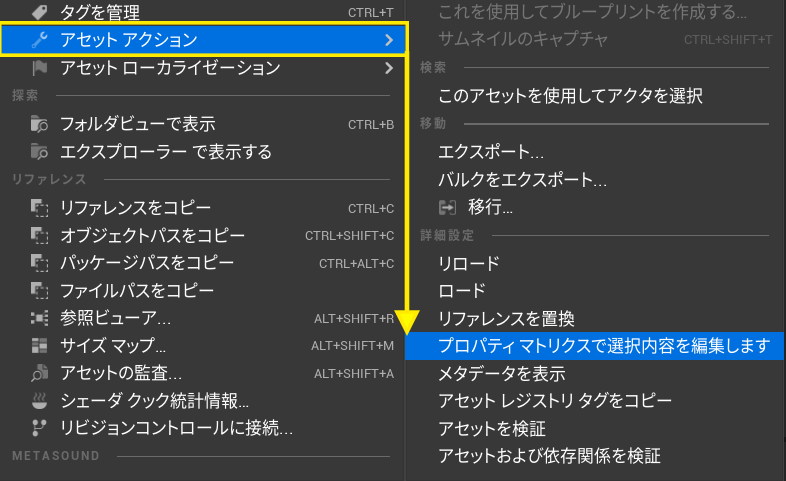
Task: Click the copy icon beside ファイルパスをコピー
Action: [40, 291]
